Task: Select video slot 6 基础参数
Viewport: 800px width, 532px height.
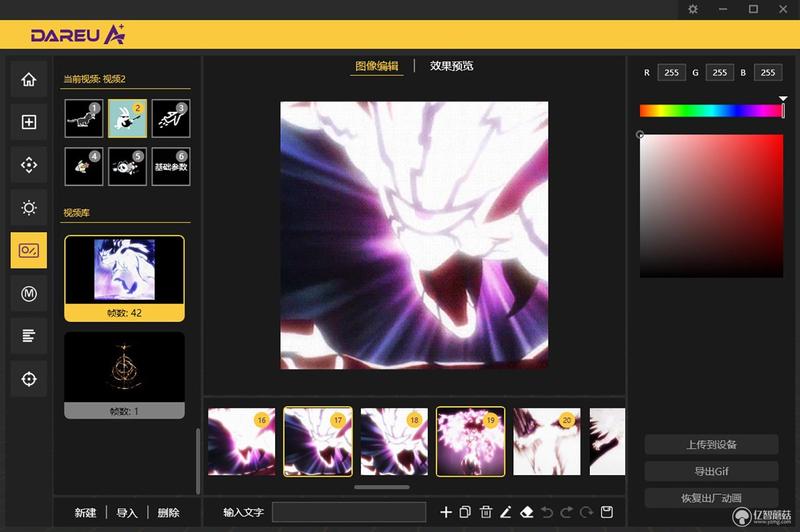Action: [171, 166]
